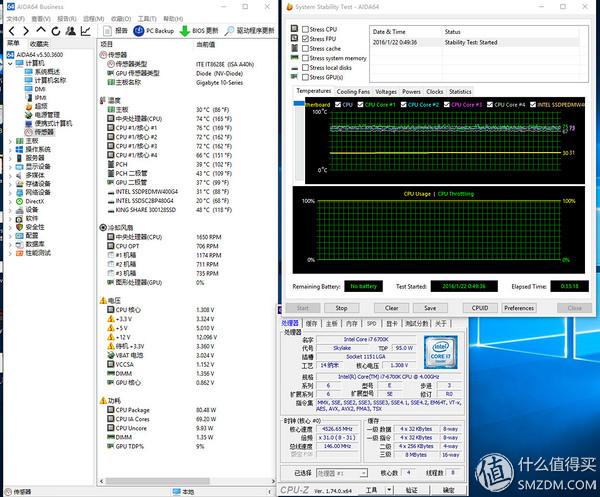Click the Preferences button
600x497 pixels.
519,308
